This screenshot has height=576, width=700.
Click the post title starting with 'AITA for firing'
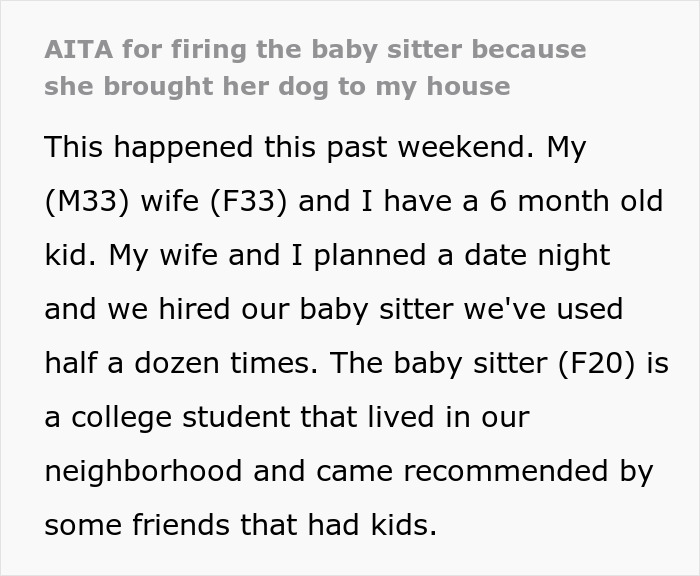click(x=314, y=49)
